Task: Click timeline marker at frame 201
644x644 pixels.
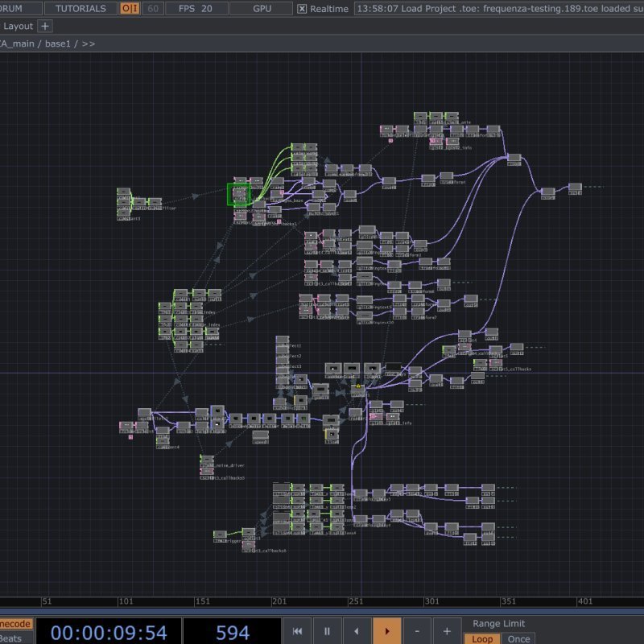Action: coord(279,601)
